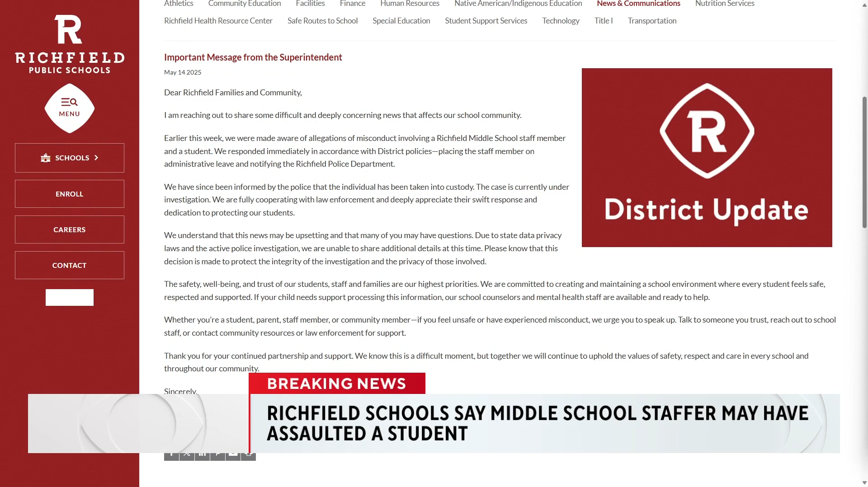
Task: Share the article on Facebook
Action: (171, 456)
